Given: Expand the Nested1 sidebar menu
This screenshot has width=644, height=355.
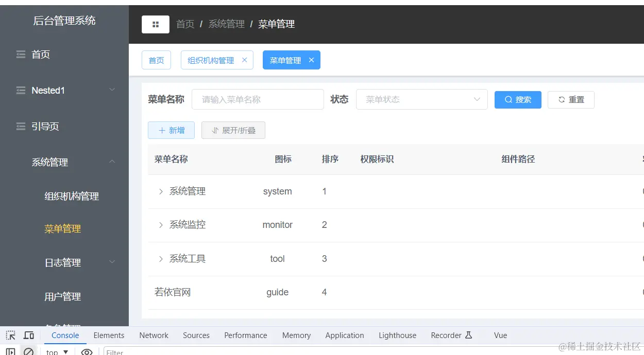Looking at the screenshot, I should (112, 90).
